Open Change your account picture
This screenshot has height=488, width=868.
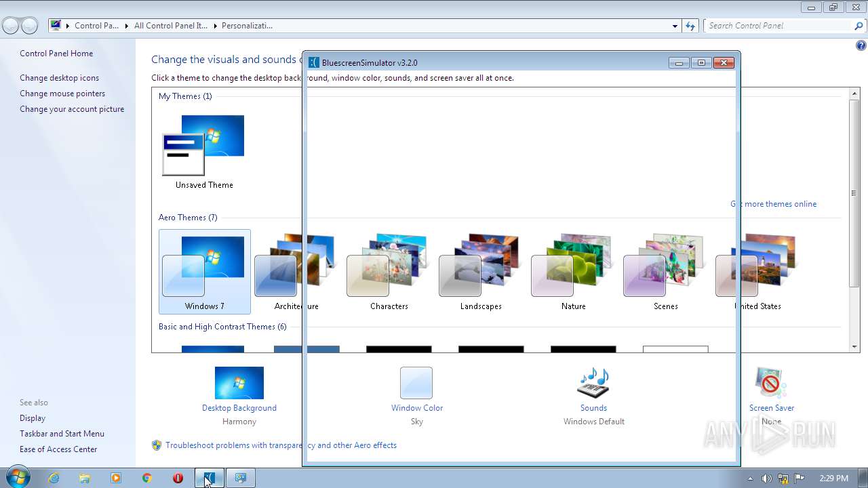[x=72, y=109]
